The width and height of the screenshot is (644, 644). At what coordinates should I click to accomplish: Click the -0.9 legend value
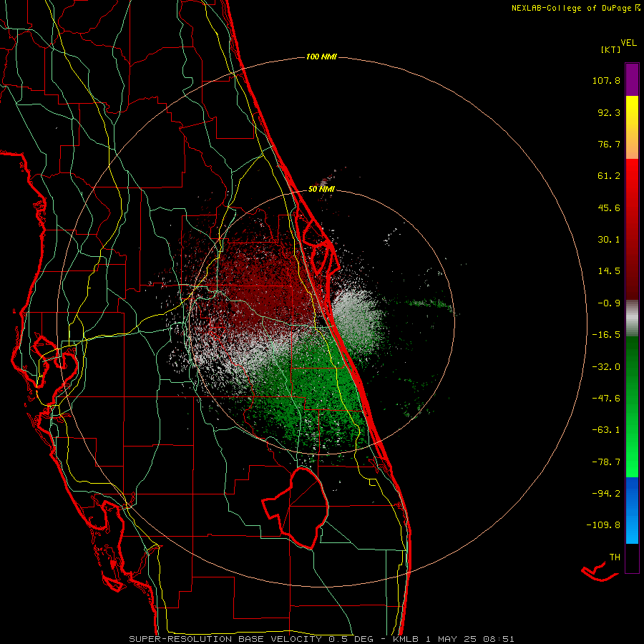(x=609, y=303)
